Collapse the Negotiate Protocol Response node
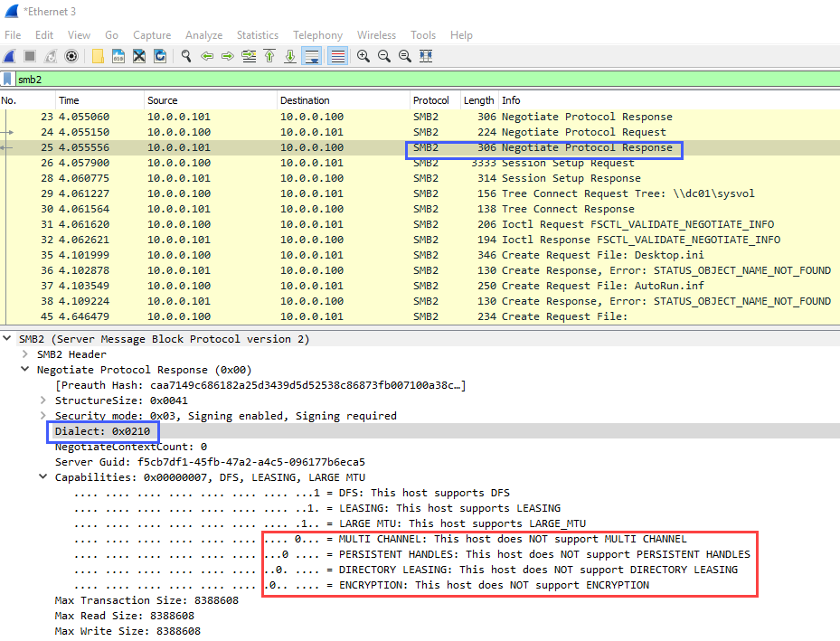Image resolution: width=840 pixels, height=641 pixels. click(x=24, y=370)
